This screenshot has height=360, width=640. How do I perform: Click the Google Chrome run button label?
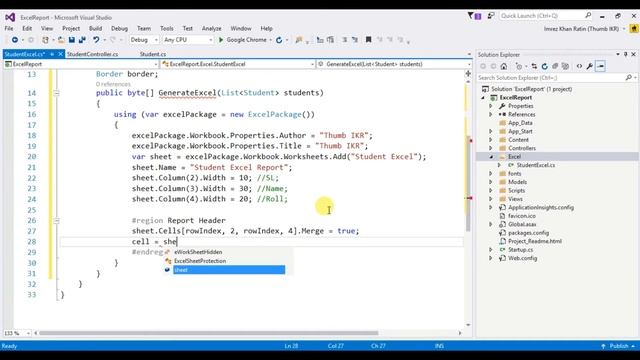[x=246, y=40]
